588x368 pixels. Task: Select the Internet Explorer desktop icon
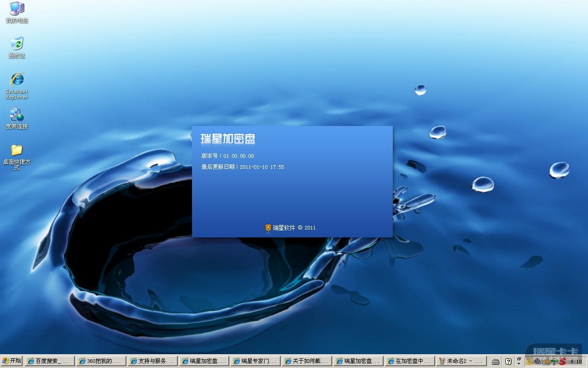point(17,85)
